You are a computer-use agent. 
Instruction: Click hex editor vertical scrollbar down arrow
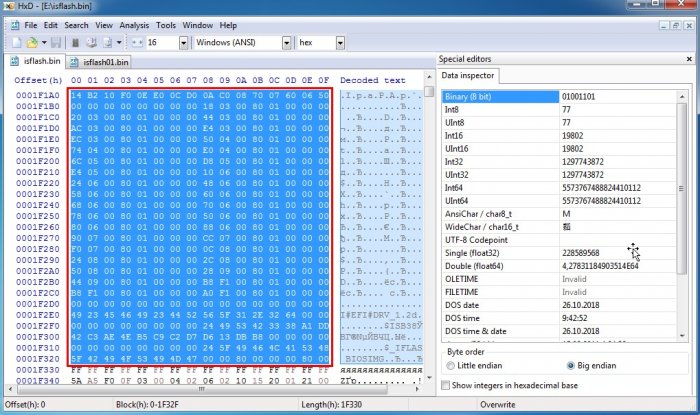429,378
